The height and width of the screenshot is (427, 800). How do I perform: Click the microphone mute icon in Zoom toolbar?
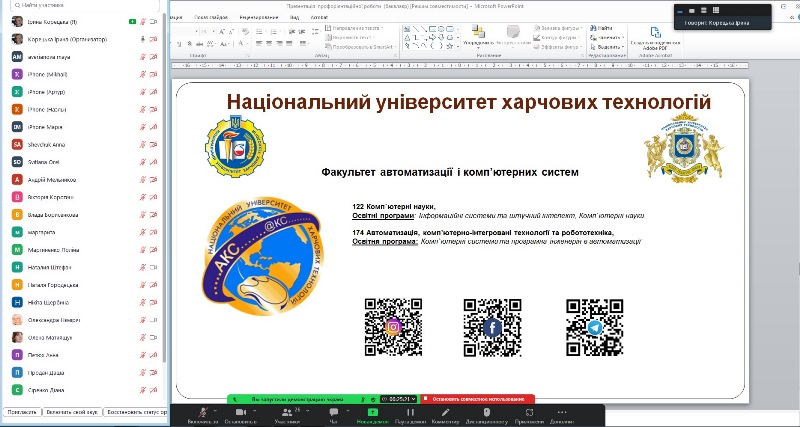(x=204, y=411)
